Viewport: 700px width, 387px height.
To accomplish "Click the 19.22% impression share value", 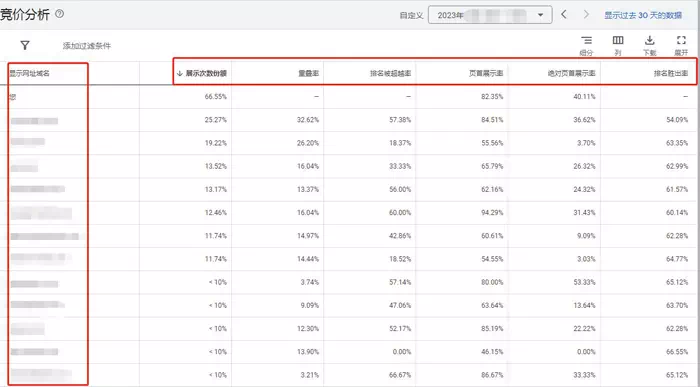I will (216, 143).
